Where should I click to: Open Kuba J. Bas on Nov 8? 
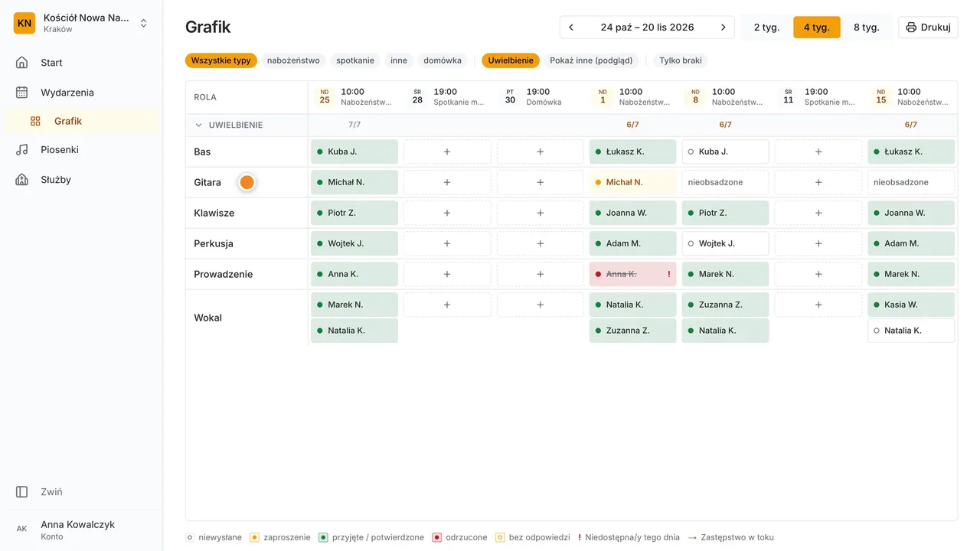pos(725,152)
